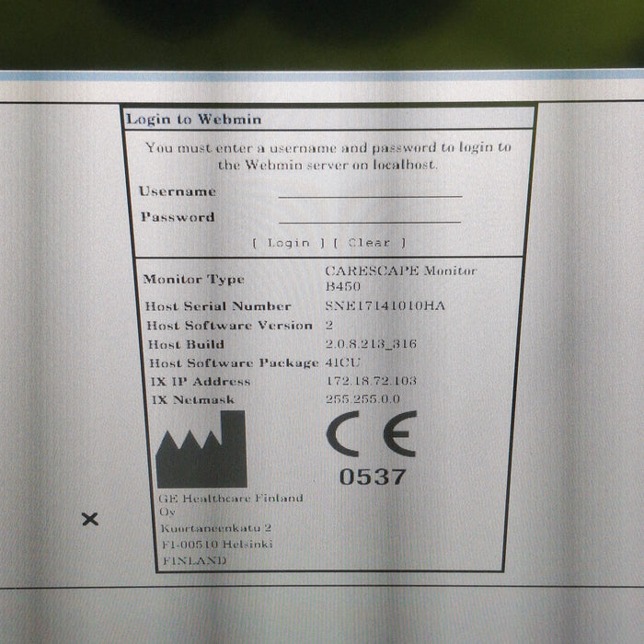Select the host build '2.0.8.213_316'
Image resolution: width=644 pixels, height=644 pixels.
(371, 344)
